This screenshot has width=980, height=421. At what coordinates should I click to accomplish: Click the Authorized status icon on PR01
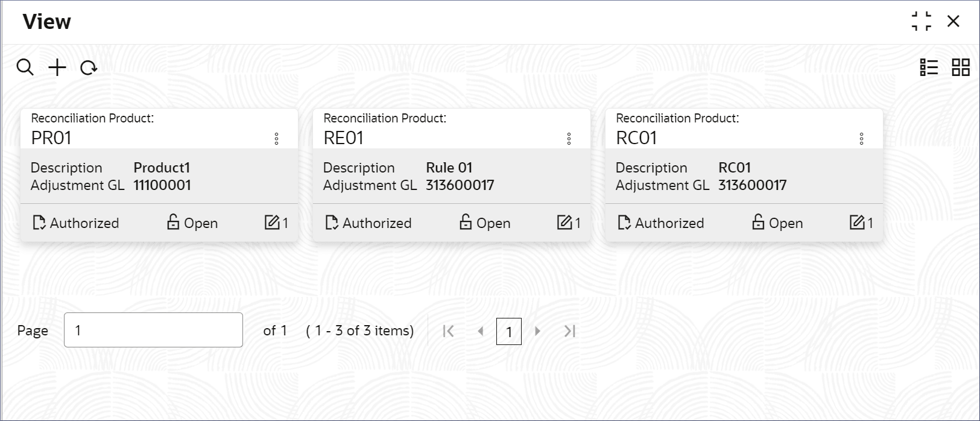tap(39, 223)
